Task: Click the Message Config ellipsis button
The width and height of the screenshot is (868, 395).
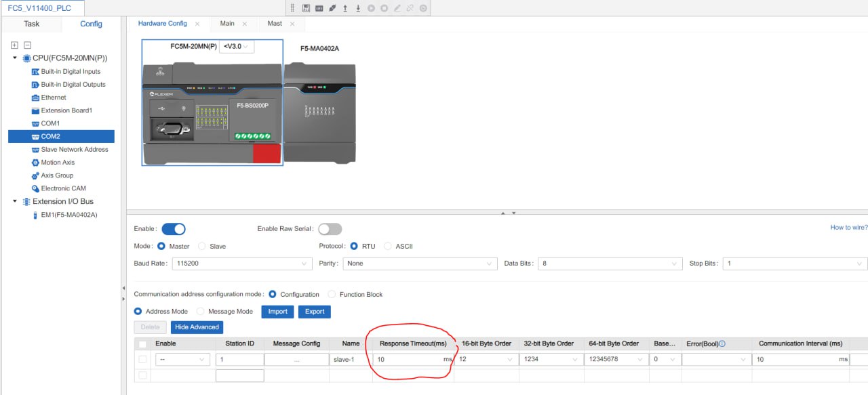Action: [x=296, y=359]
